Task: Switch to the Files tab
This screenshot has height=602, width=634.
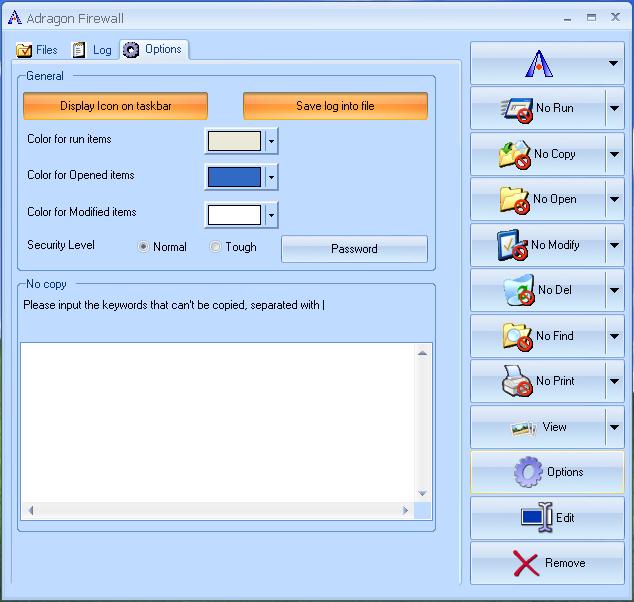Action: click(x=37, y=50)
